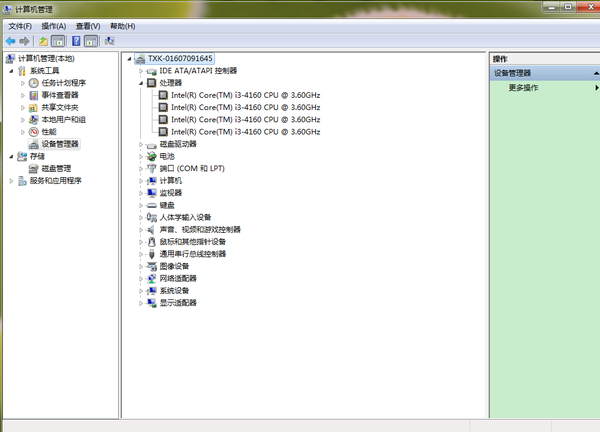
Task: Collapse the 存储 tree node
Action: tap(11, 156)
